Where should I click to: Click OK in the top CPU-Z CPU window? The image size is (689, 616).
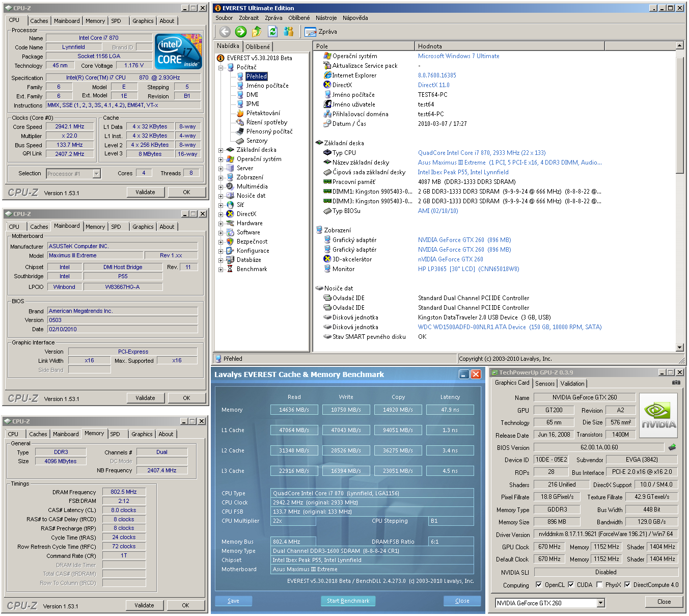(186, 192)
